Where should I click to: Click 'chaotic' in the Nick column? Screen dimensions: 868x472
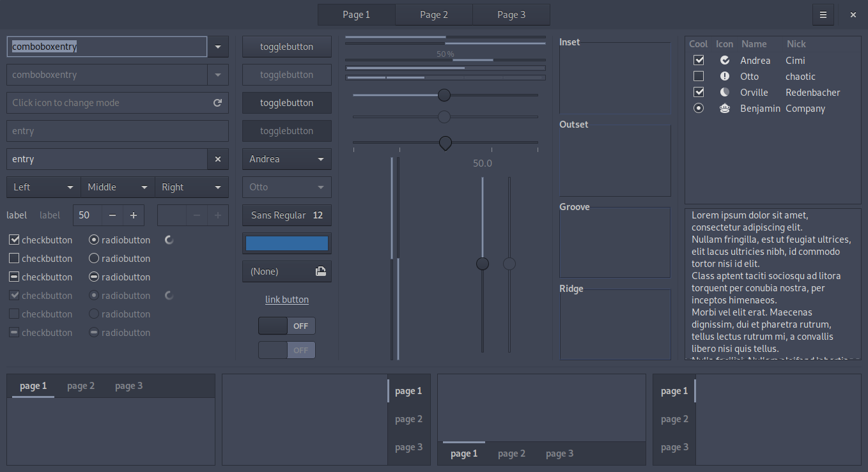point(801,77)
